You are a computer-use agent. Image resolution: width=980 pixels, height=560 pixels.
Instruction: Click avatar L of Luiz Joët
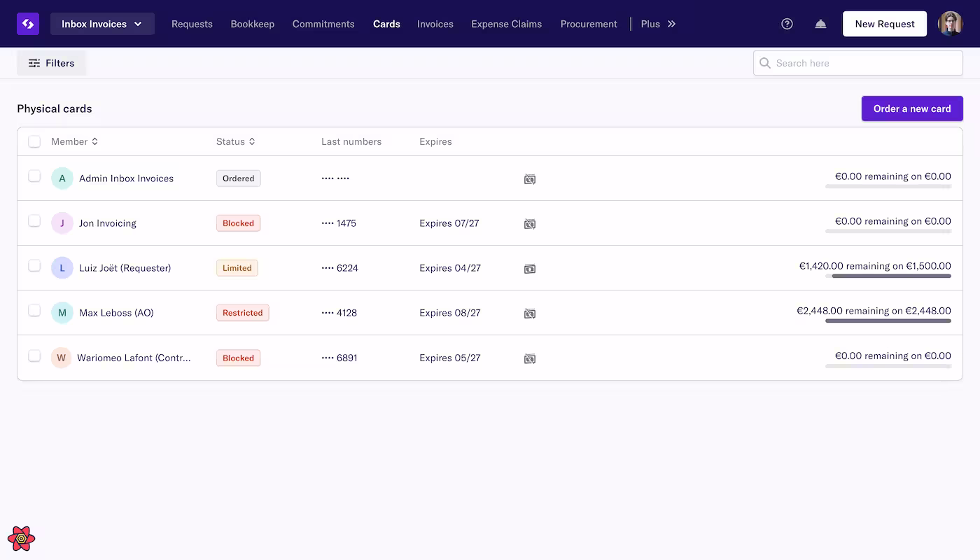click(x=62, y=268)
